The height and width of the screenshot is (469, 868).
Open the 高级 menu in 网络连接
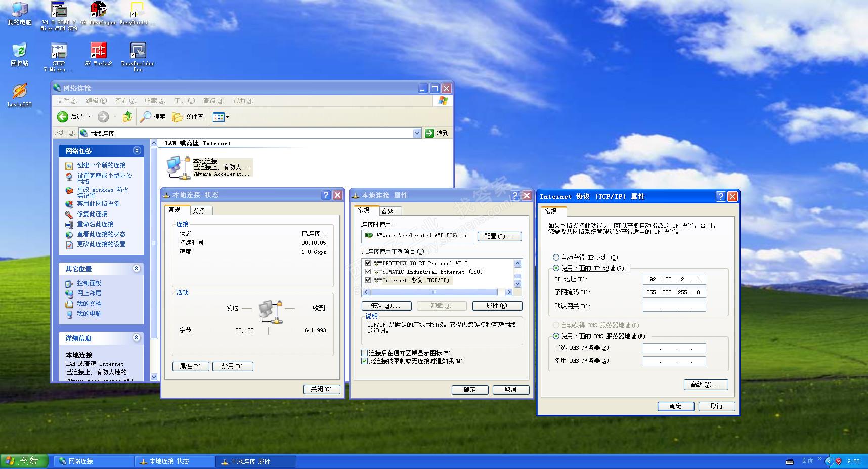point(213,101)
